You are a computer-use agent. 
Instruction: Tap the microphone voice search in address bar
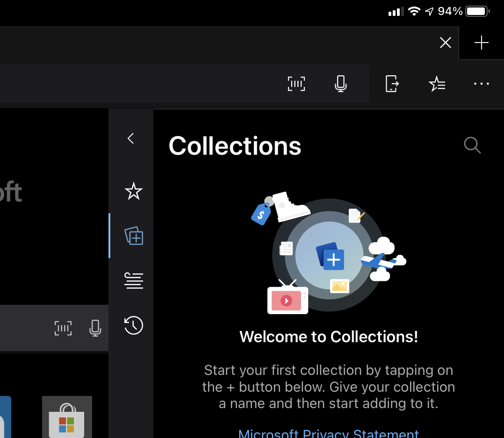tap(340, 84)
